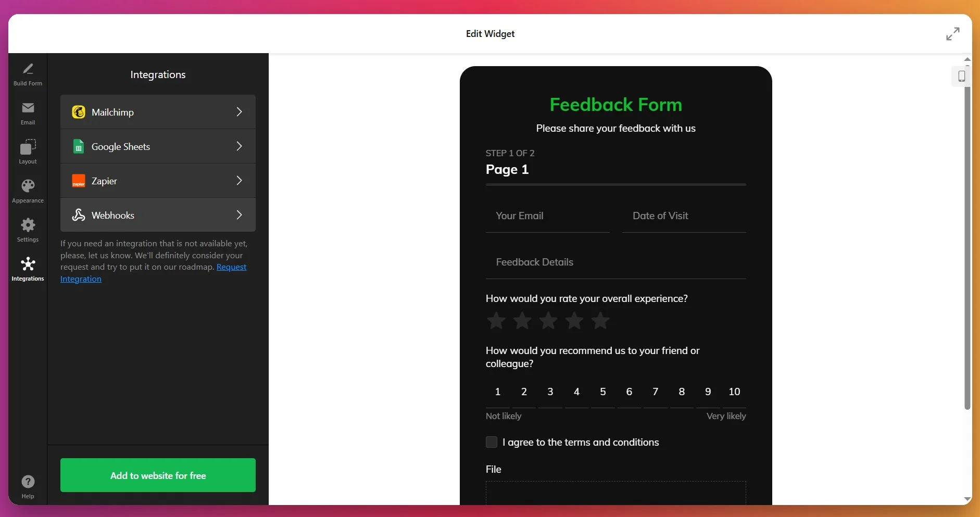This screenshot has width=980, height=517.
Task: Switch to the Appearance panel
Action: coord(28,191)
